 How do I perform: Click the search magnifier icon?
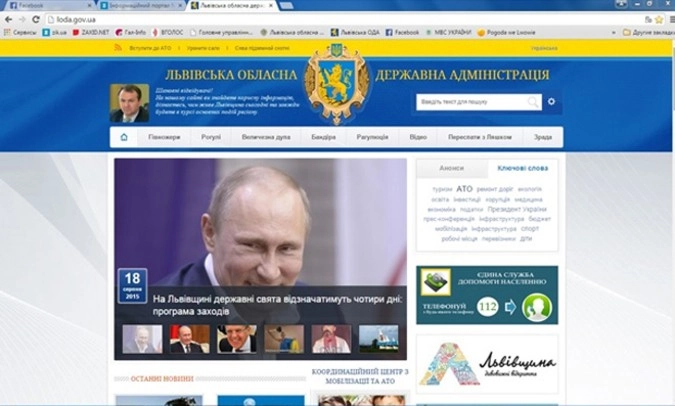[533, 101]
